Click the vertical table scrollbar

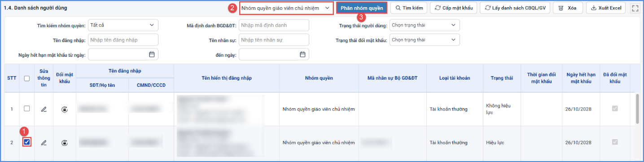[637, 109]
